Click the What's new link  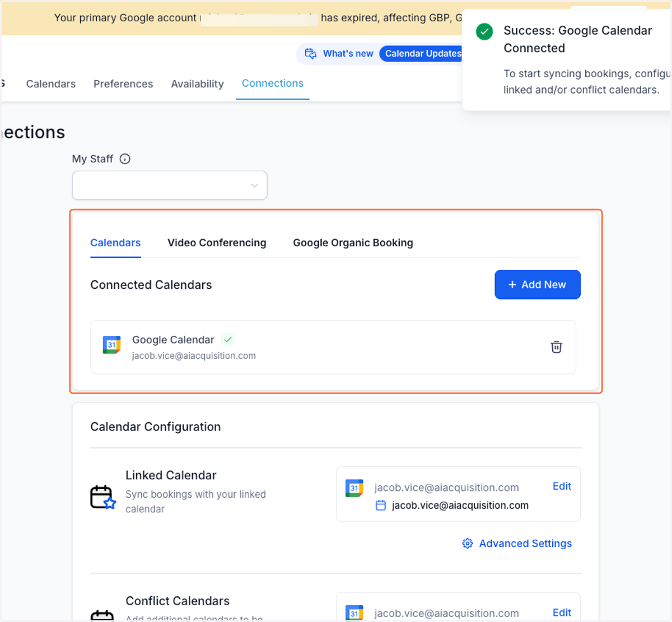pos(348,54)
